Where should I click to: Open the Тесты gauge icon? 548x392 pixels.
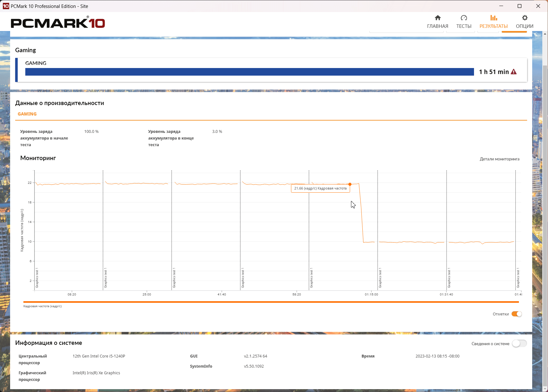464,18
